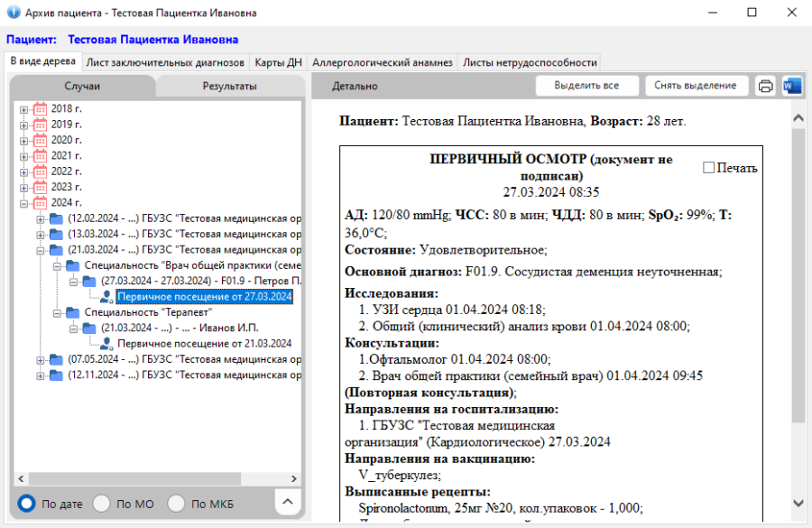The image size is (812, 528).
Task: Collapse the Специальность "Терапевт" node
Action: pos(57,313)
